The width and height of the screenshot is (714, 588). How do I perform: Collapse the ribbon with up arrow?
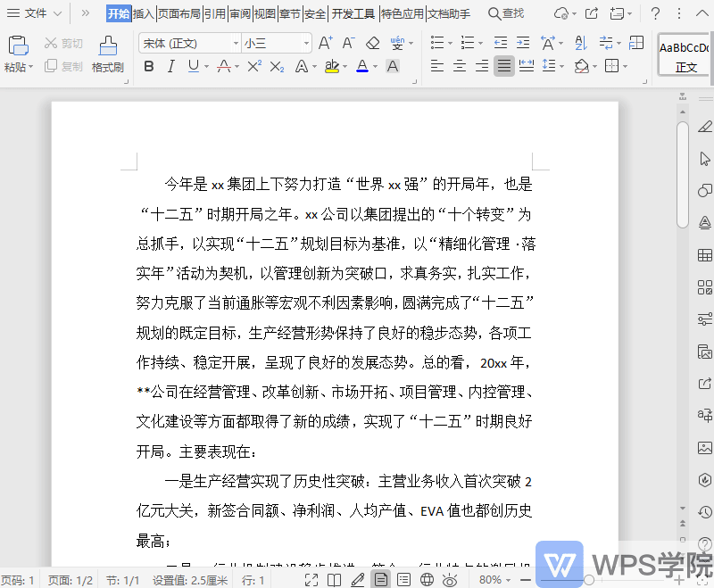(x=702, y=13)
